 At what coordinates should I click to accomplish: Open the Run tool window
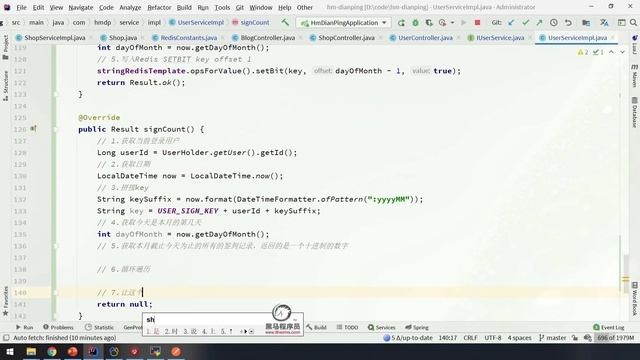tap(24, 327)
